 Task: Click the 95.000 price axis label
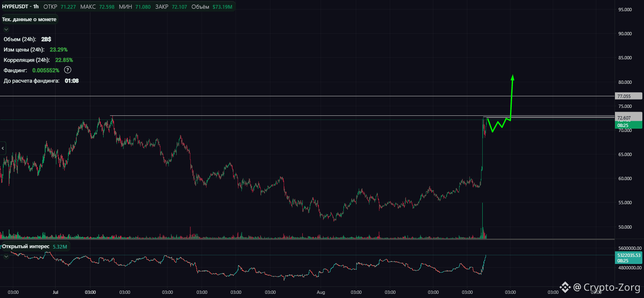tap(625, 10)
